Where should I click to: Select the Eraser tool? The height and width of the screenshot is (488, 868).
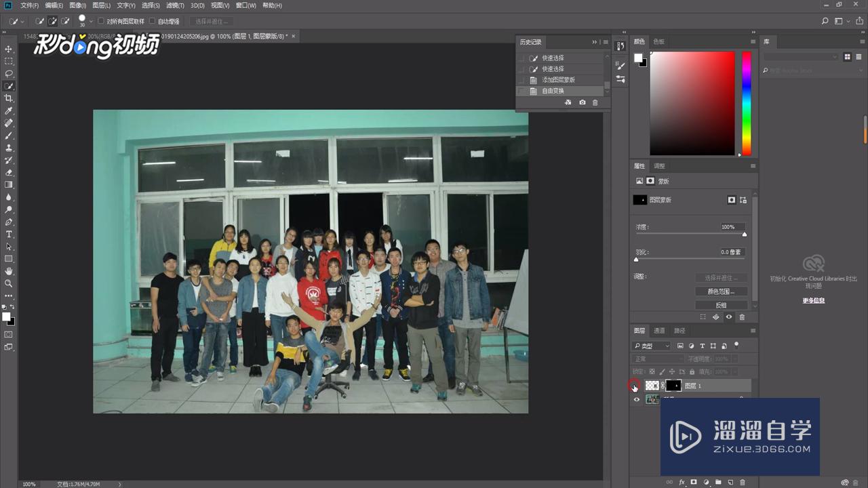click(9, 173)
